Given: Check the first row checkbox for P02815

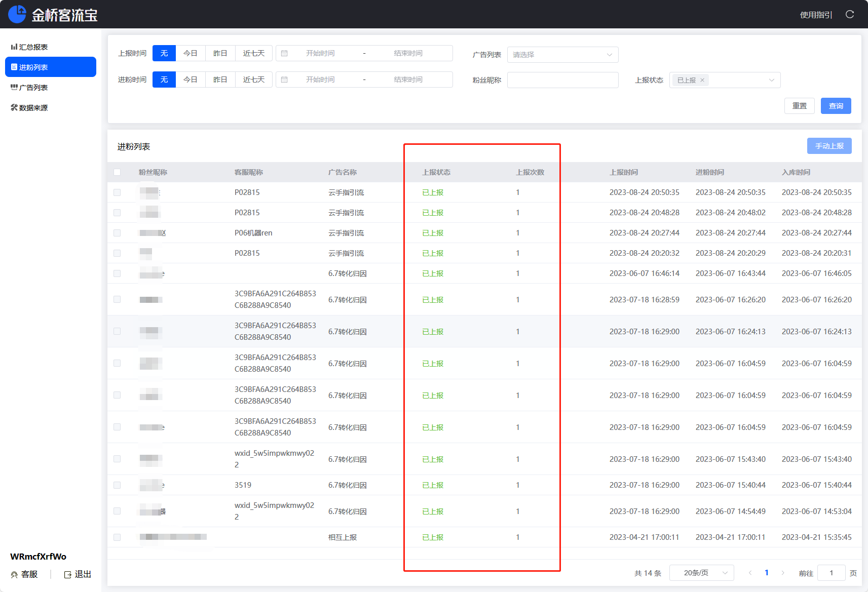Looking at the screenshot, I should point(117,192).
